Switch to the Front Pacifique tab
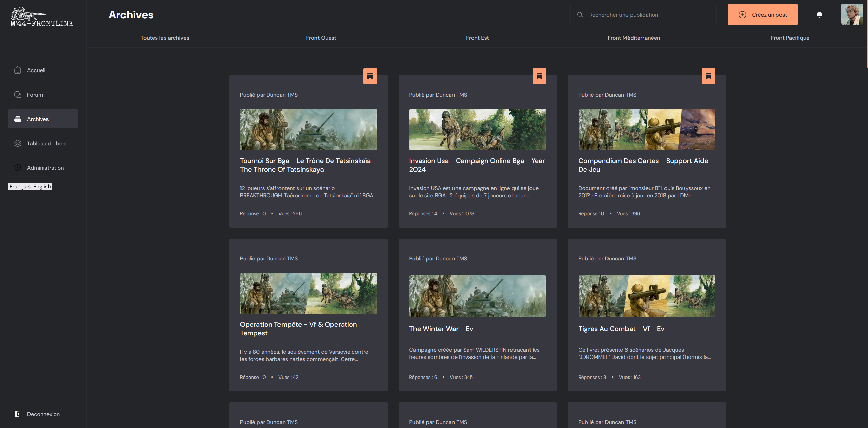The width and height of the screenshot is (868, 428). 790,38
